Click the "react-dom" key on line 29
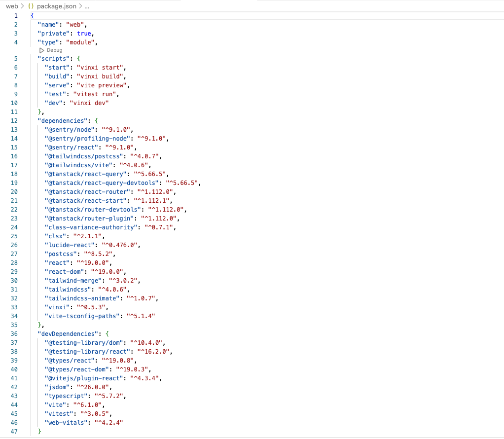 click(64, 272)
